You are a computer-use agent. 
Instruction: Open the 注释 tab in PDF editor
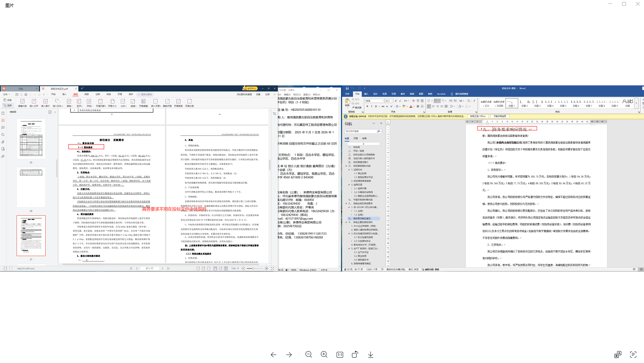98,94
